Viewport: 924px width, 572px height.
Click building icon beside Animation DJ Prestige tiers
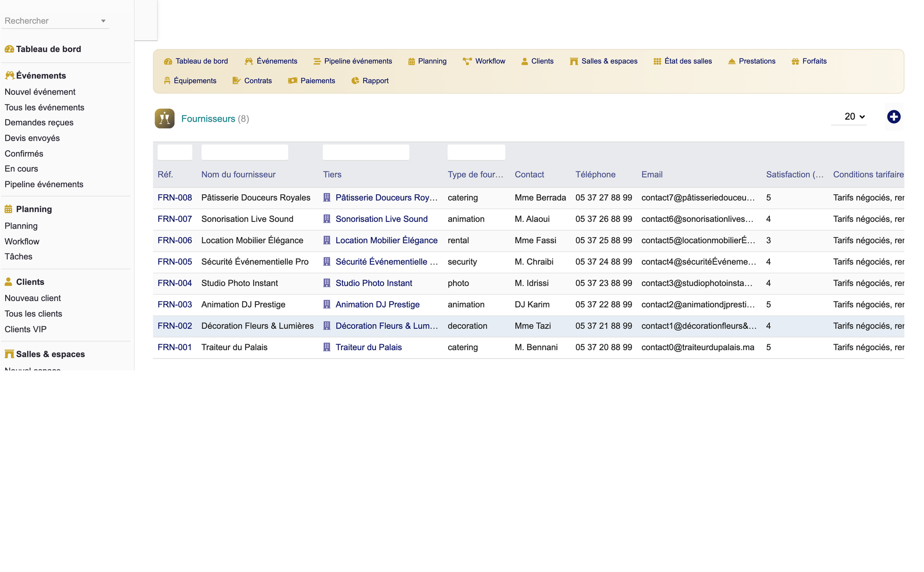327,305
